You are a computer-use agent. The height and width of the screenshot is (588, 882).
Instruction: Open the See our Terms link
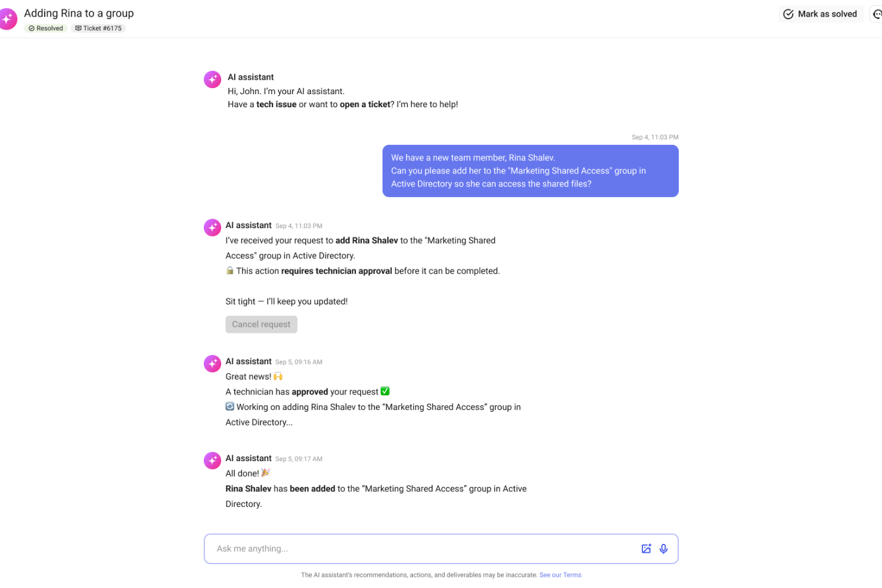(560, 575)
